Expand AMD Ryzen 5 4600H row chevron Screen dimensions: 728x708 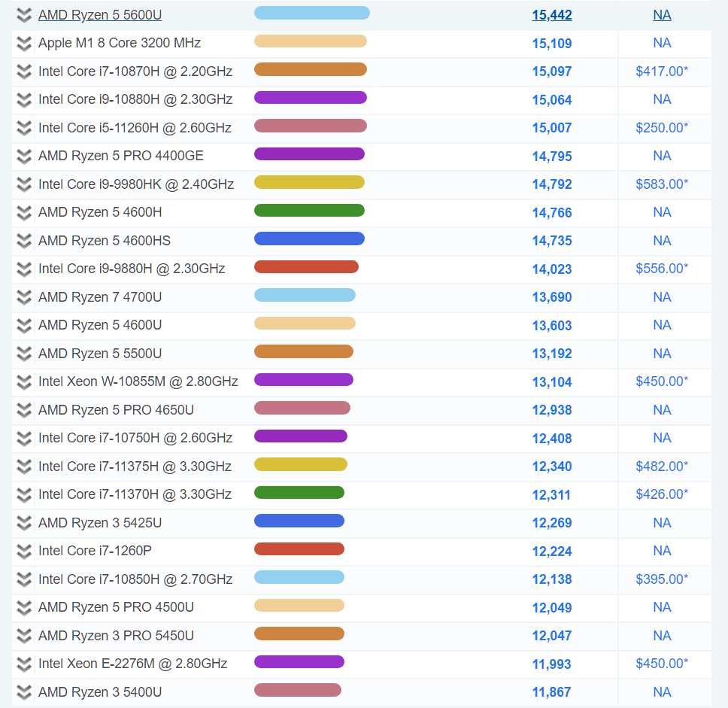click(x=23, y=213)
